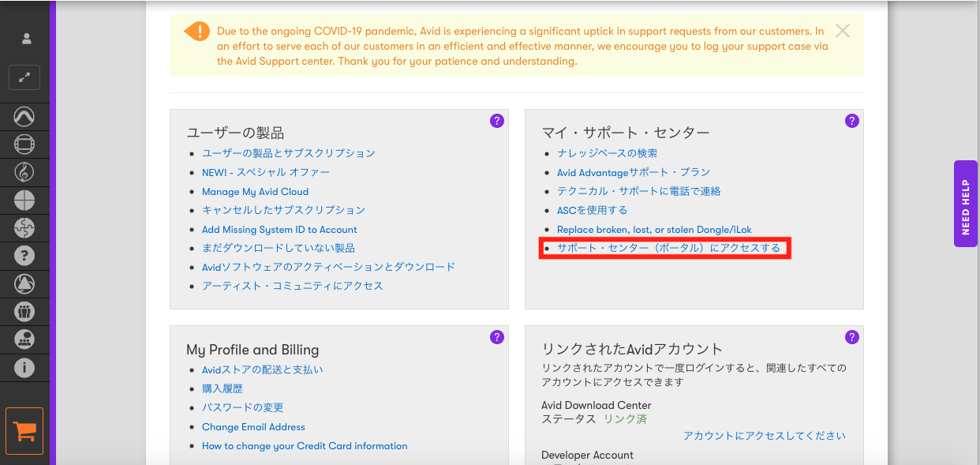Click the My Profile and Billing heading
Screen dimensions: 980x465
tap(252, 350)
